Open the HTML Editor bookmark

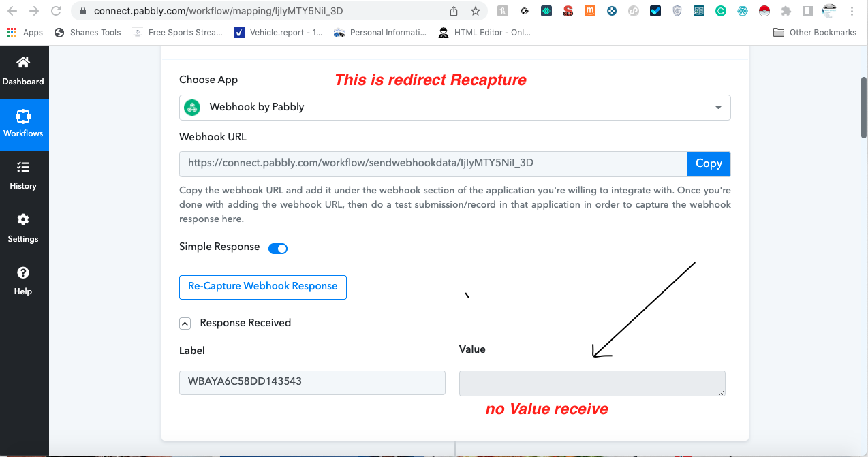[485, 32]
